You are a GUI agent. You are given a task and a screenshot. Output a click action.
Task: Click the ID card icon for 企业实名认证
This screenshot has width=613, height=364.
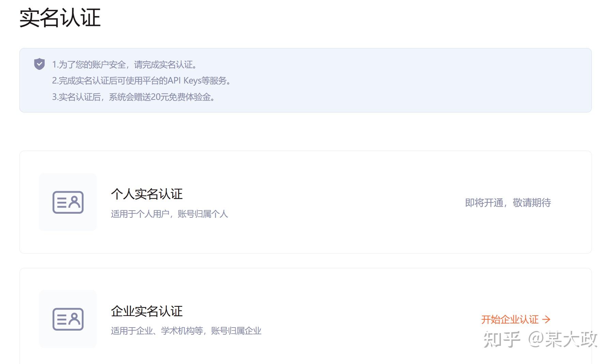68,319
